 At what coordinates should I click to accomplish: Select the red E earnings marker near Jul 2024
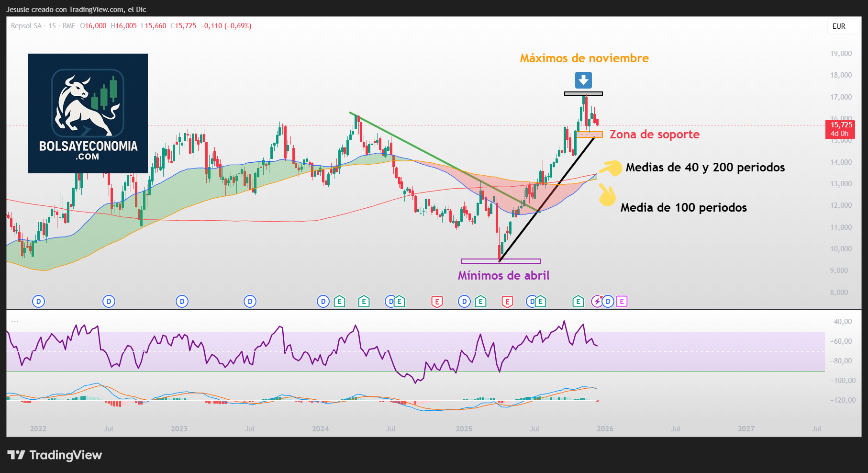coord(437,302)
